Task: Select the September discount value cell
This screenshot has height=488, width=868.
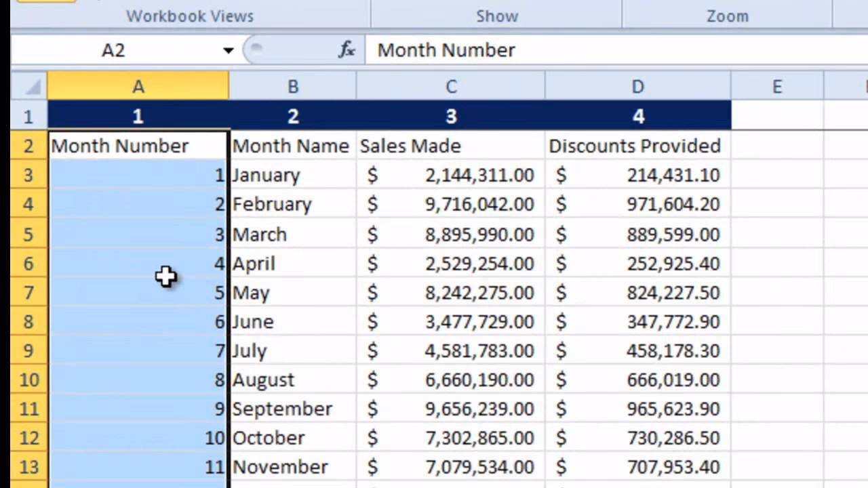Action: [x=637, y=408]
